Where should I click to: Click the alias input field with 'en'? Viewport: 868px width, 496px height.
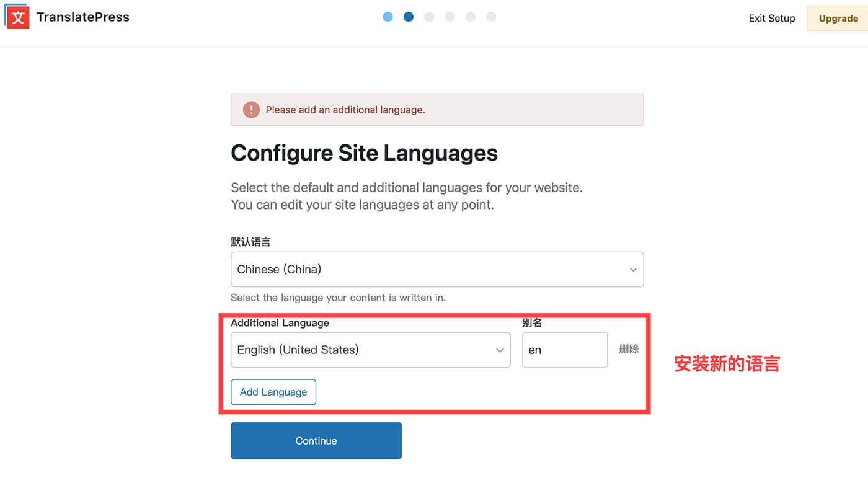[564, 350]
